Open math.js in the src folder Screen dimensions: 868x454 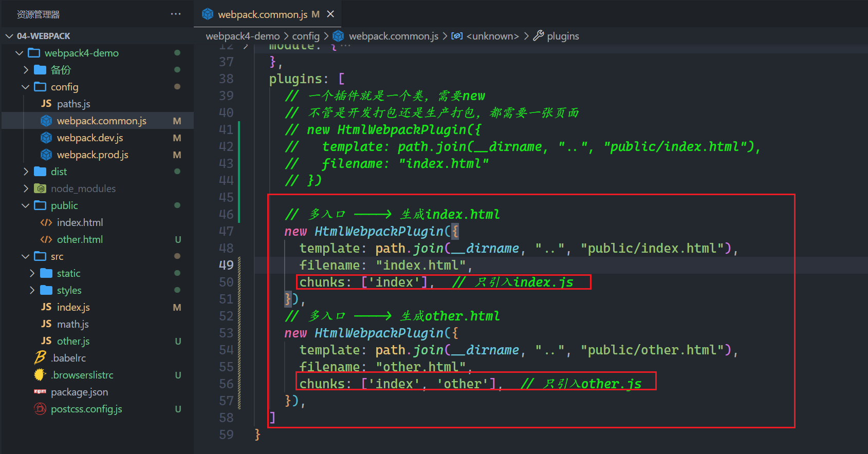click(x=73, y=324)
